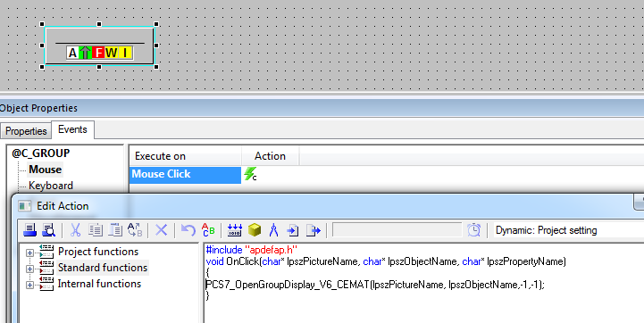Image resolution: width=644 pixels, height=323 pixels.
Task: Click the Copy icon in toolbar
Action: (x=96, y=230)
